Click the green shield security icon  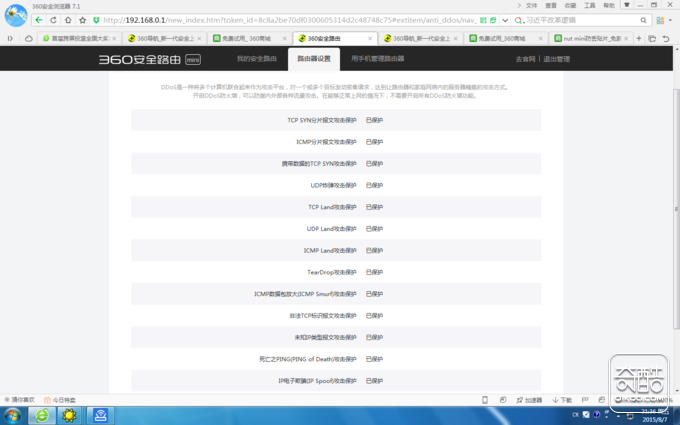(96, 20)
